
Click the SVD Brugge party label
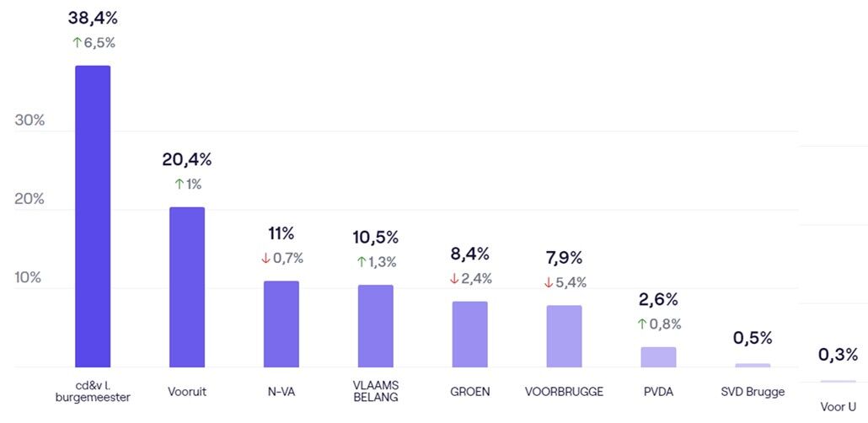(753, 392)
